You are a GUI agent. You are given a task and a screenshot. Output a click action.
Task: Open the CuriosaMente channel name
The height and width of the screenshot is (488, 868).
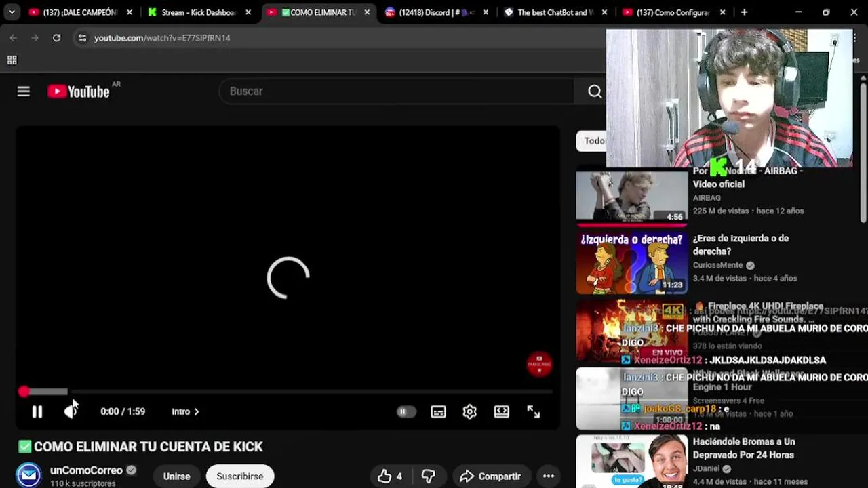coord(718,265)
